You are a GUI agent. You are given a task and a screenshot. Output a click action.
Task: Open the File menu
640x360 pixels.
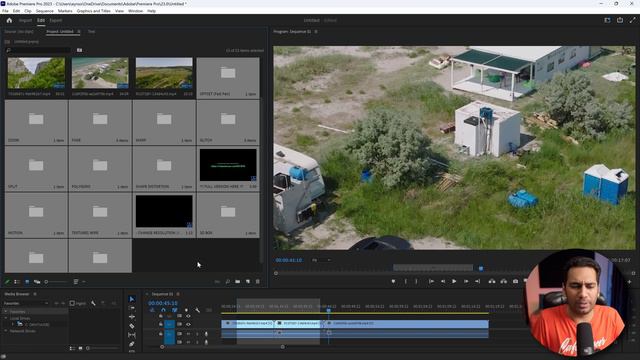tap(5, 11)
